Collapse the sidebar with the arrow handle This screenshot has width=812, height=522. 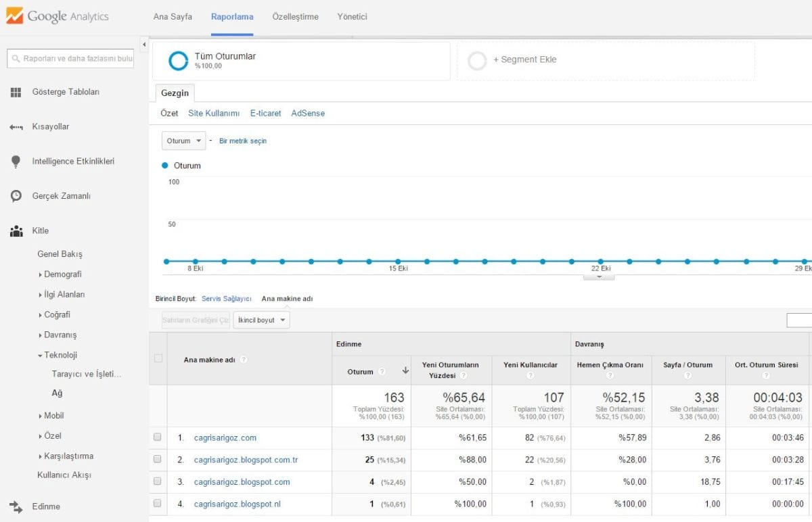click(x=144, y=45)
